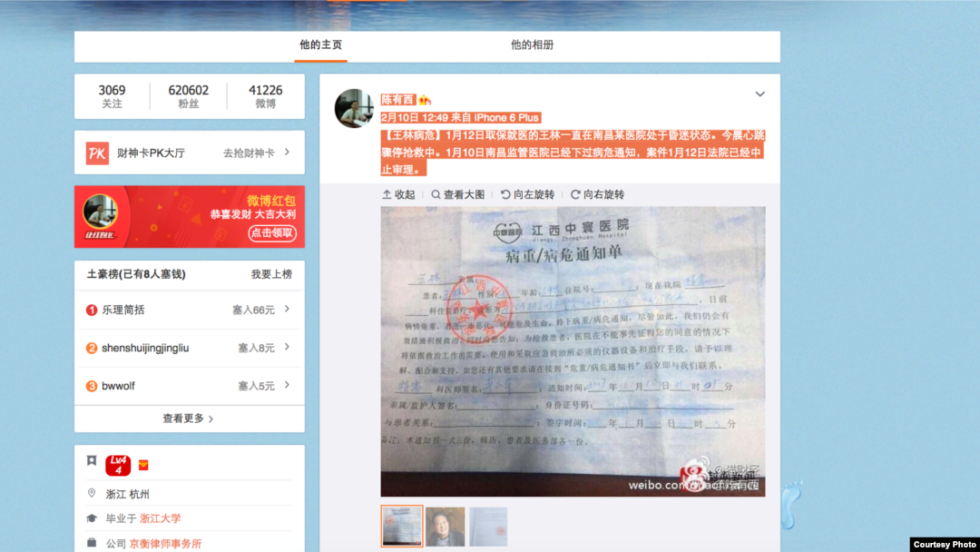
Task: Expand the 财神卡PK大厅 chevron
Action: pyautogui.click(x=287, y=152)
